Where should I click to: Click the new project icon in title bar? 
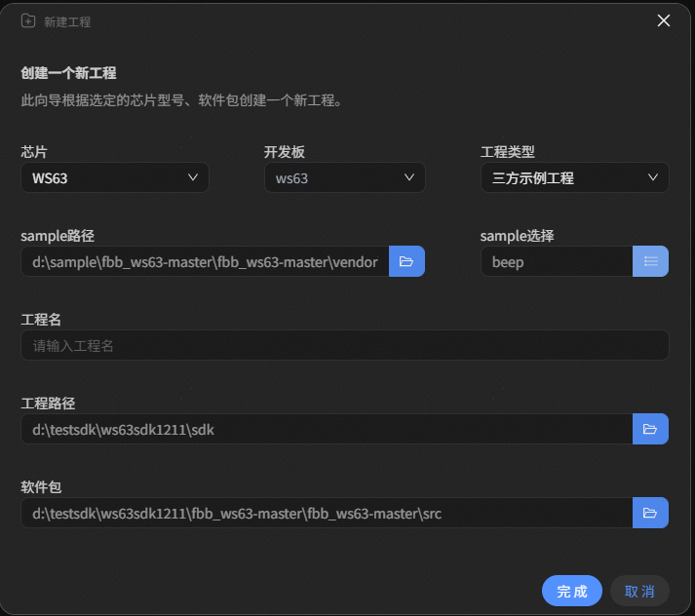pos(28,20)
